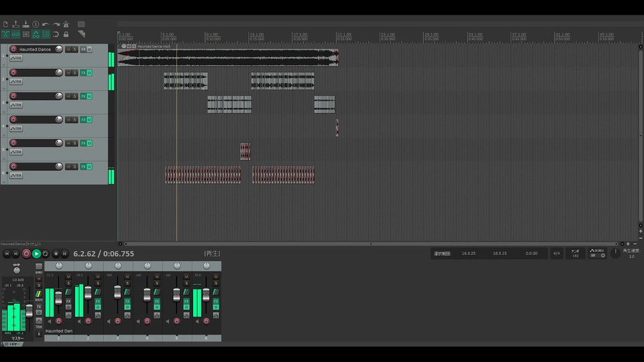
Task: Click master track info icon in mixer
Action: point(39,334)
